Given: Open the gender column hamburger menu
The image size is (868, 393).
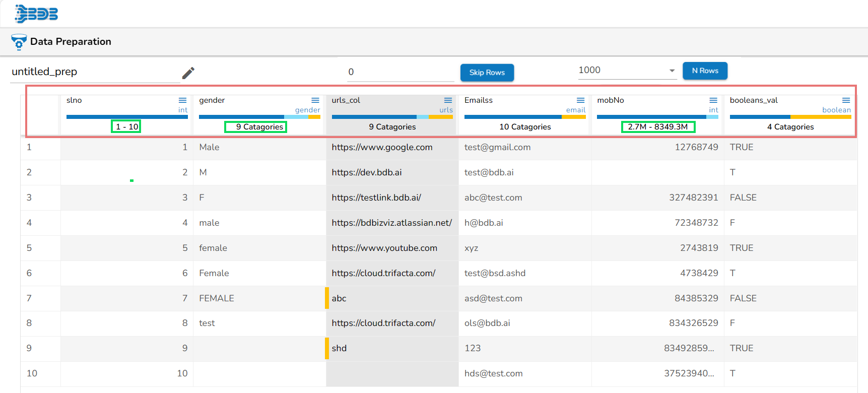Looking at the screenshot, I should click(x=315, y=100).
